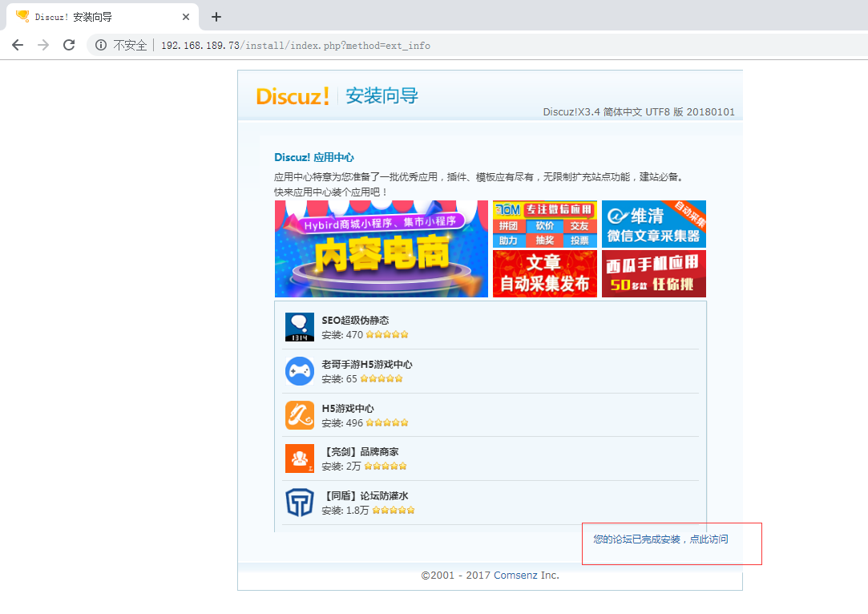Click the 安装: 470 install count text
Screen dimensions: 868x614
[342, 334]
